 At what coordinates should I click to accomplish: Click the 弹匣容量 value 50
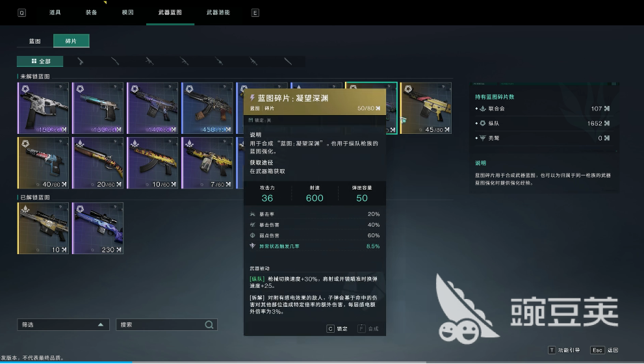[362, 198]
